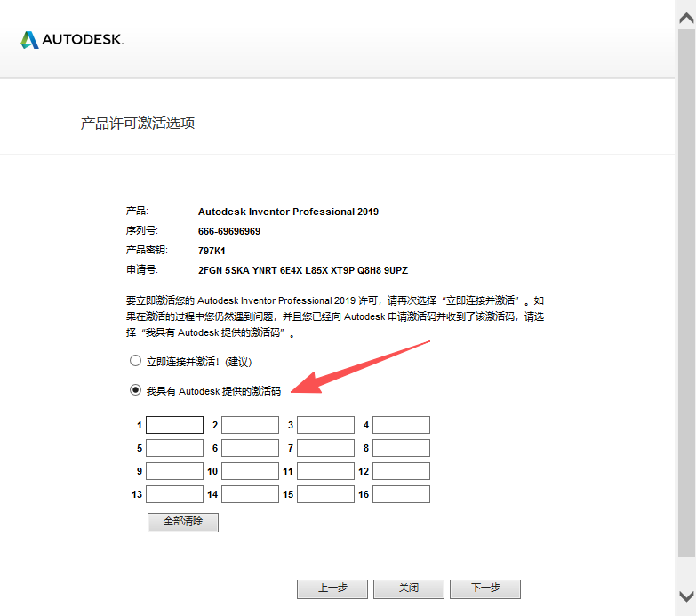Click serial number 666-69696969
Viewport: 696px width, 616px height.
[x=229, y=231]
